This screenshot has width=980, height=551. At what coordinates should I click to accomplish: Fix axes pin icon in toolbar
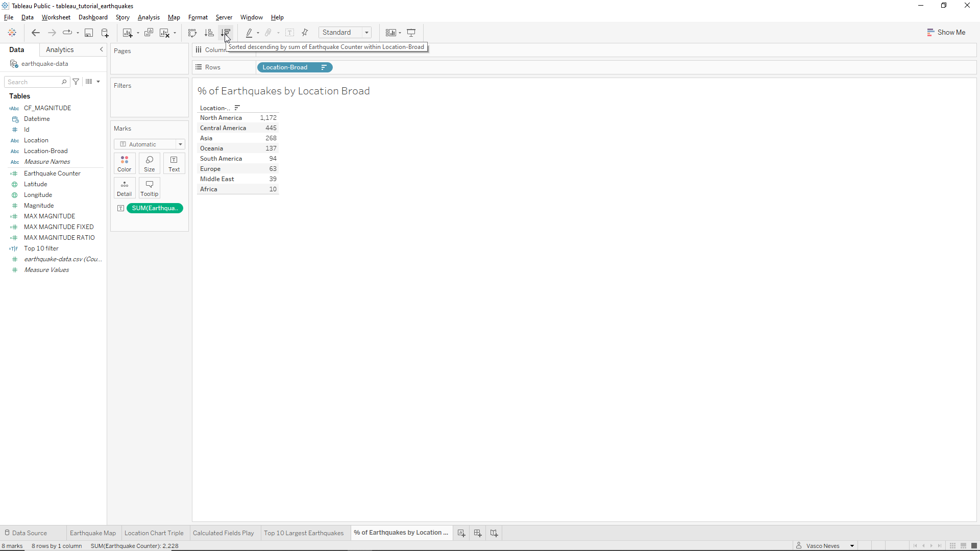305,33
